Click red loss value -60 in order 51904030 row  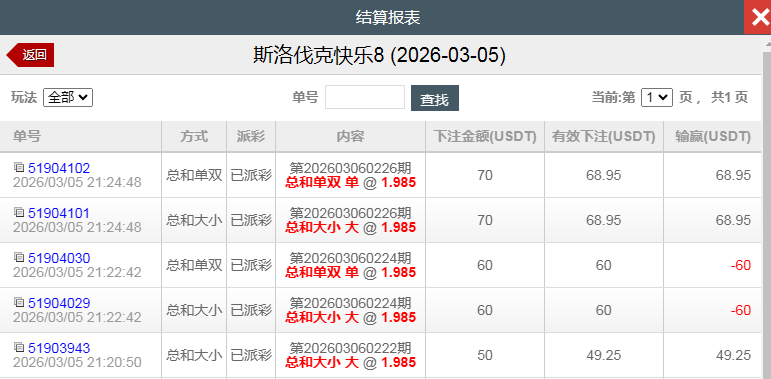click(741, 265)
